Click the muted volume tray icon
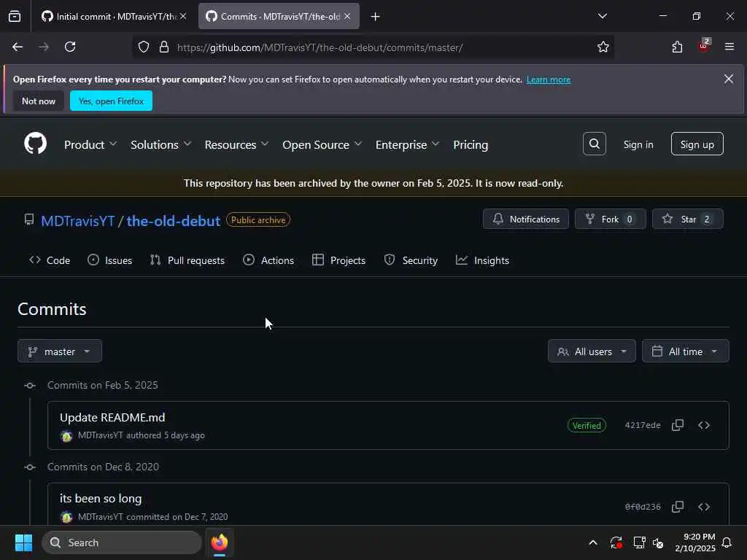The width and height of the screenshot is (747, 560). (658, 542)
